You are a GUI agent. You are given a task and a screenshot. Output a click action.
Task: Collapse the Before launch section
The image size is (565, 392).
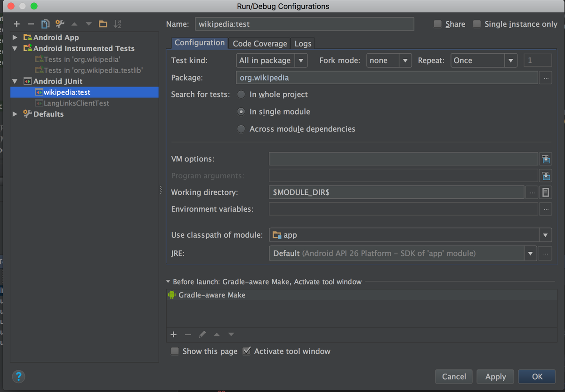(168, 281)
